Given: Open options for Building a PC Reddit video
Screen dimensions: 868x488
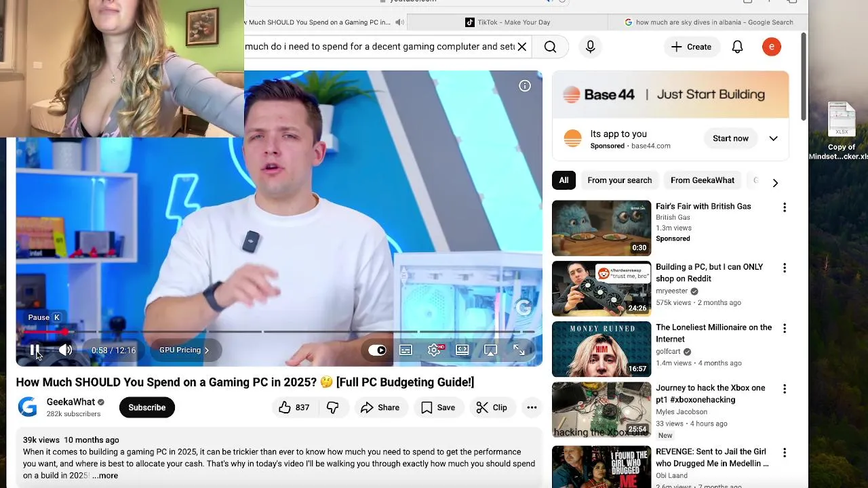Looking at the screenshot, I should (x=785, y=268).
